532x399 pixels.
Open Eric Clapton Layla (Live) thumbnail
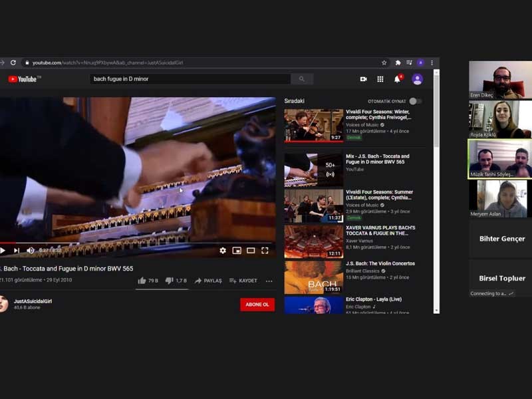coord(314,305)
